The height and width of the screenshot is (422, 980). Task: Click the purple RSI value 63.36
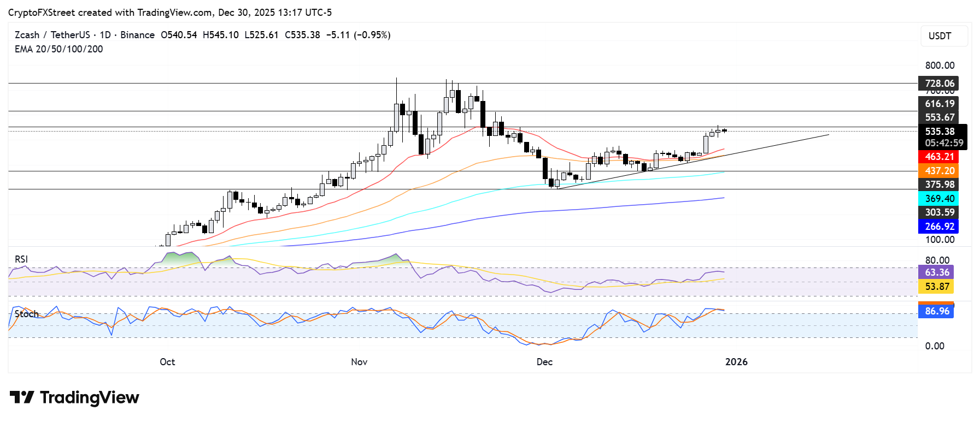936,272
